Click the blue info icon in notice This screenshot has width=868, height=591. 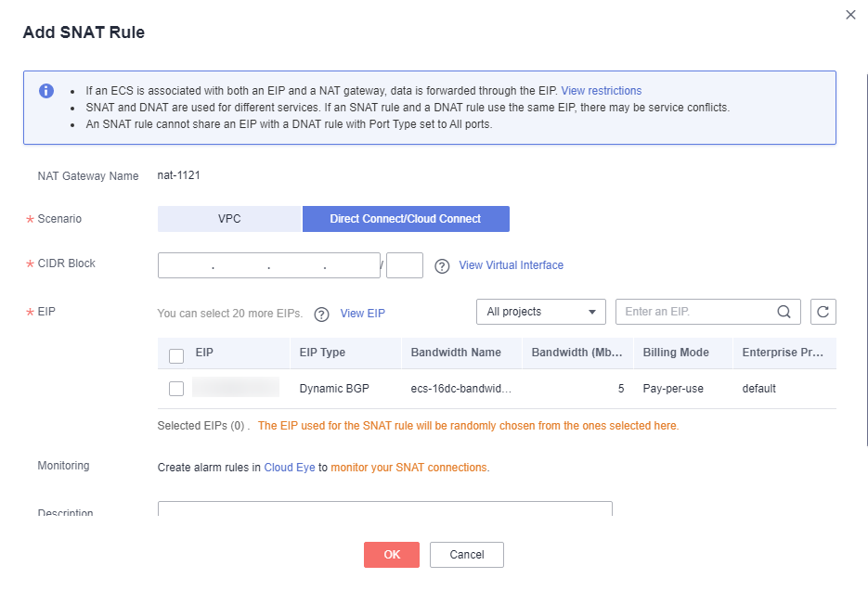[x=46, y=91]
